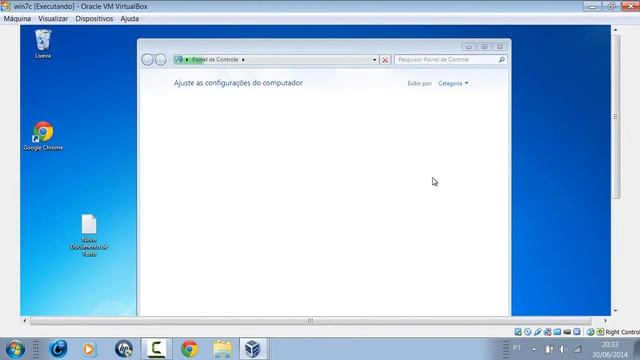Screen dimensions: 640x360
Task: Click the USB devices status icon
Action: pyautogui.click(x=538, y=332)
